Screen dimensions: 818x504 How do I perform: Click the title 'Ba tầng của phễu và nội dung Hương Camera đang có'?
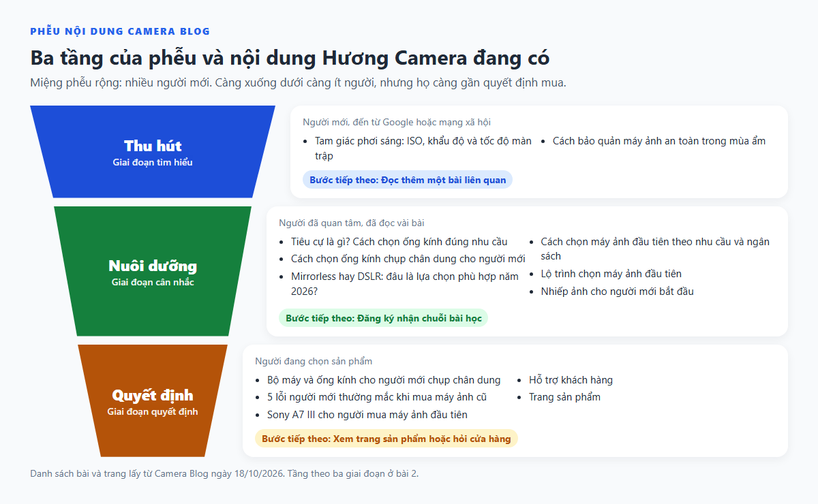pyautogui.click(x=290, y=58)
